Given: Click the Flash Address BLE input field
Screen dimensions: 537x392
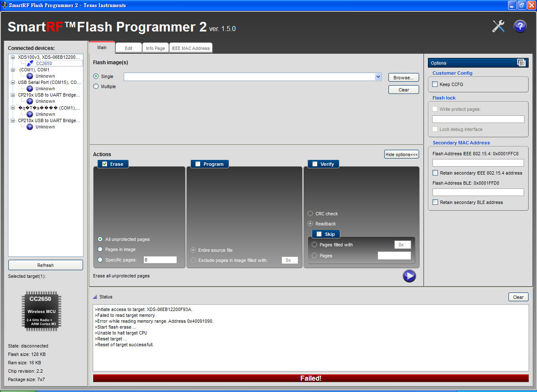Looking at the screenshot, I should (478, 192).
